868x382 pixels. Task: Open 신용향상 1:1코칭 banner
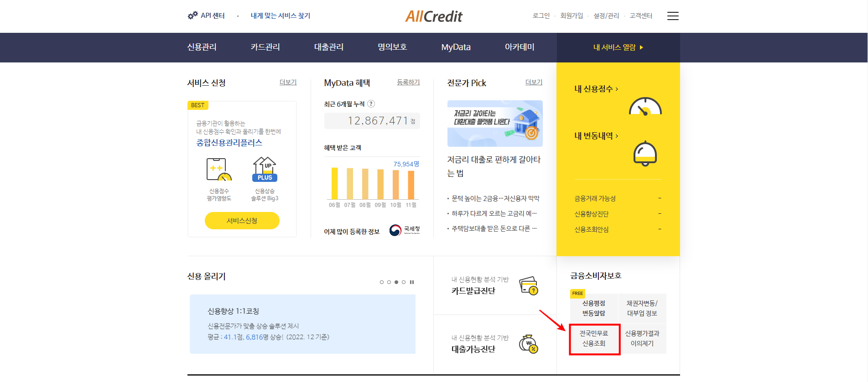click(302, 324)
